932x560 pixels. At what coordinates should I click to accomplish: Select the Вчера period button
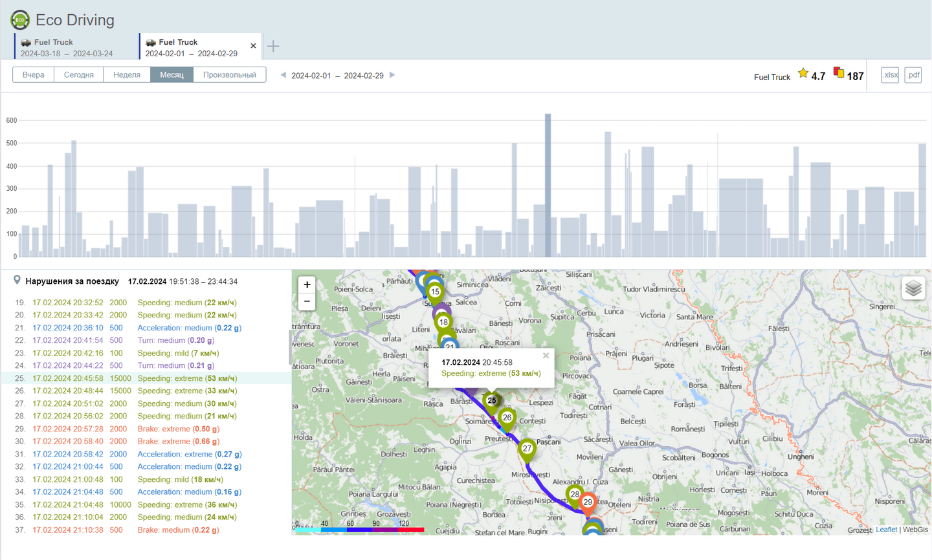[x=34, y=75]
